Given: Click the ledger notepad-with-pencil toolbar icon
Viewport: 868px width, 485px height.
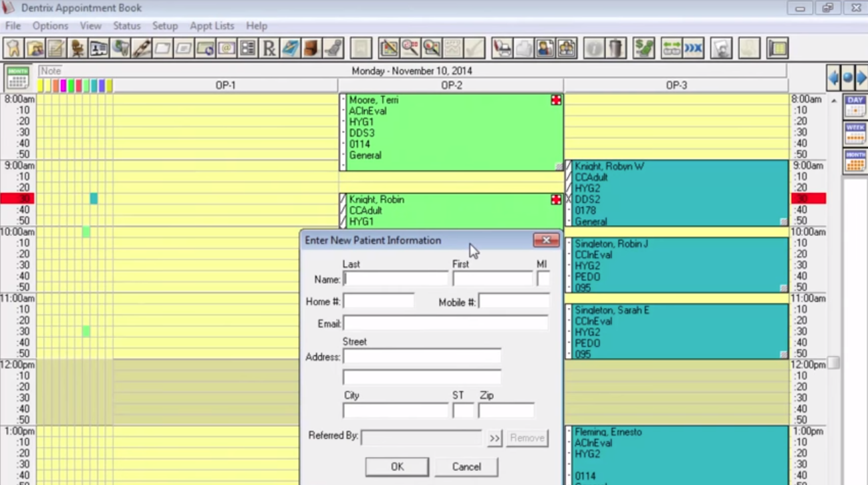Looking at the screenshot, I should (x=56, y=48).
